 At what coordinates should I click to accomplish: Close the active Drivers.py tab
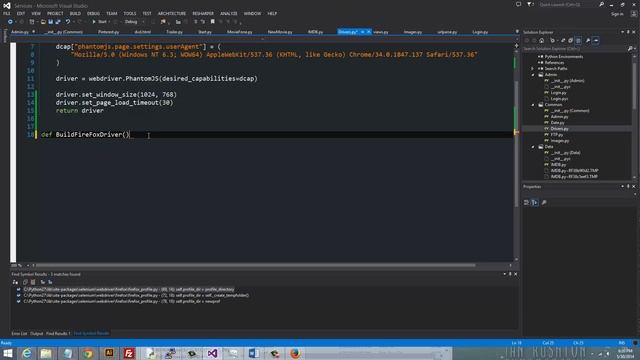(369, 32)
